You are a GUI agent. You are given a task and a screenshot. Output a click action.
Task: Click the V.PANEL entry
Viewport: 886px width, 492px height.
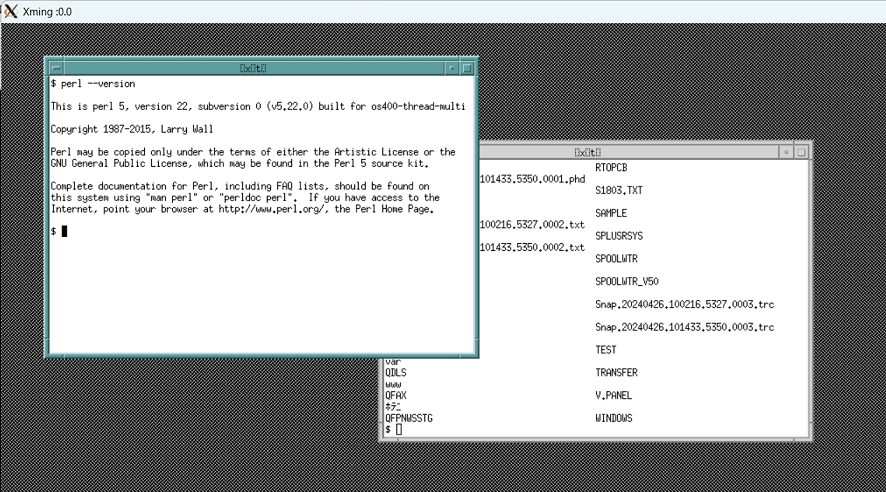(x=613, y=395)
